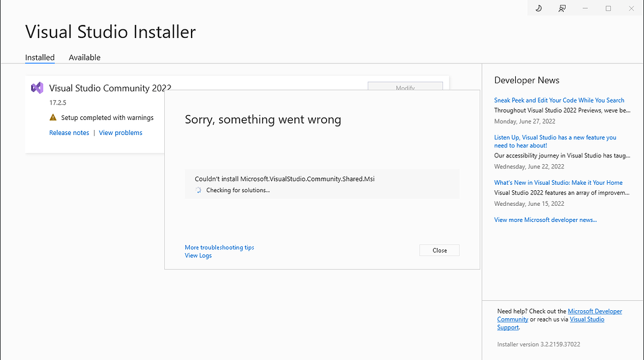Open More troubleshooting tips
This screenshot has height=360, width=644.
[219, 247]
